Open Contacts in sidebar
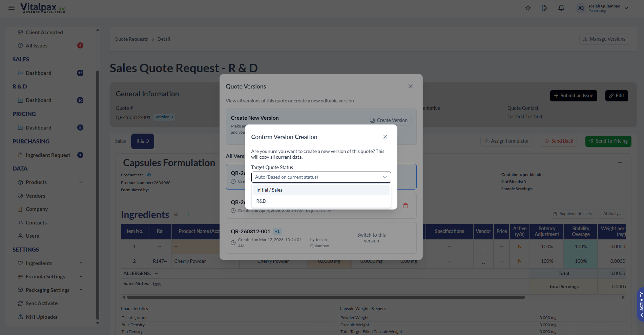Screen dimensions: 644x335 point(36,222)
